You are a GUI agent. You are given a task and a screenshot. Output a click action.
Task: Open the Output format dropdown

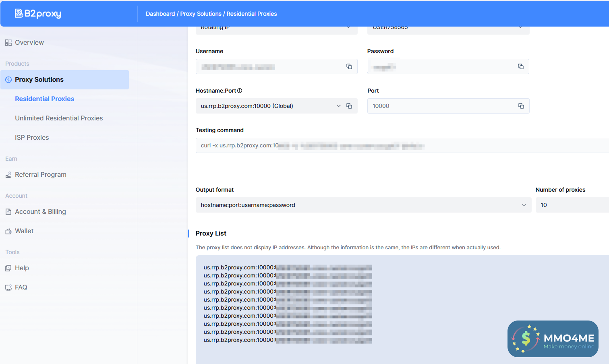tap(363, 205)
